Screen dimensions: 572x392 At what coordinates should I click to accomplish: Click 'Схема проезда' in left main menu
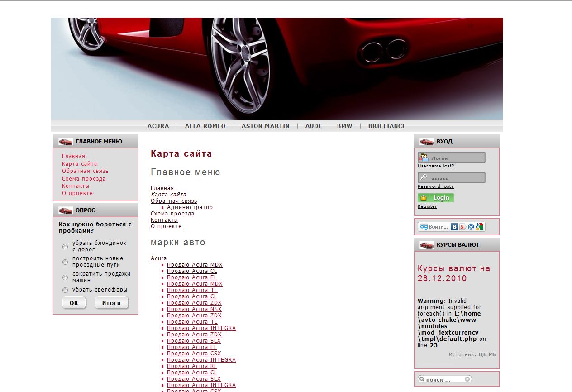coord(84,179)
